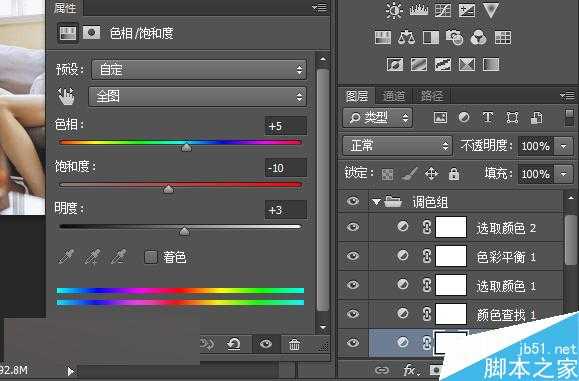The height and width of the screenshot is (381, 579).
Task: Add a Color Balance adjustment (scales icon)
Action: click(x=407, y=37)
